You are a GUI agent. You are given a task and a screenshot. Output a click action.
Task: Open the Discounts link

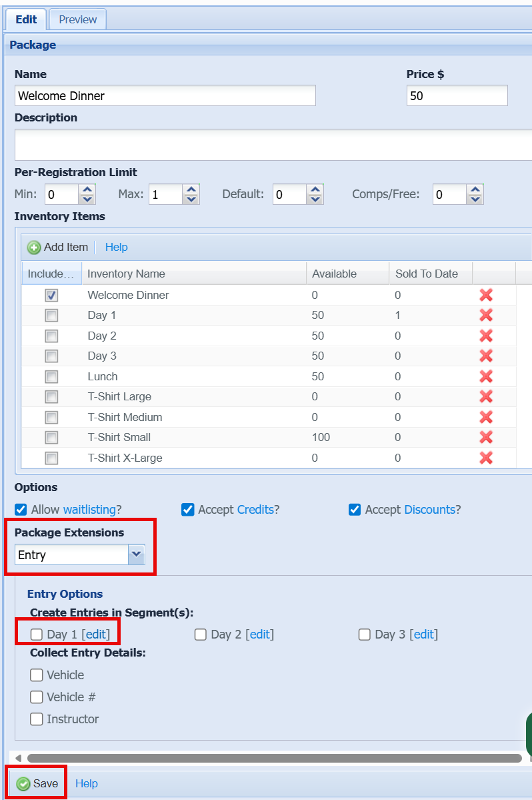point(429,510)
